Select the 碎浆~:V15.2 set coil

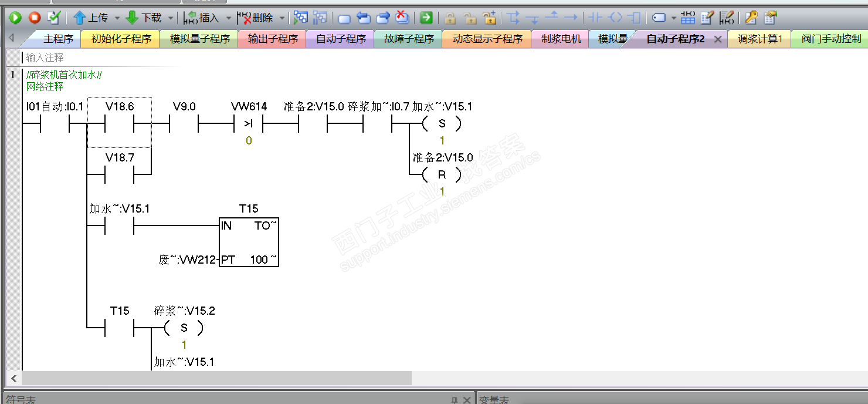click(x=184, y=328)
